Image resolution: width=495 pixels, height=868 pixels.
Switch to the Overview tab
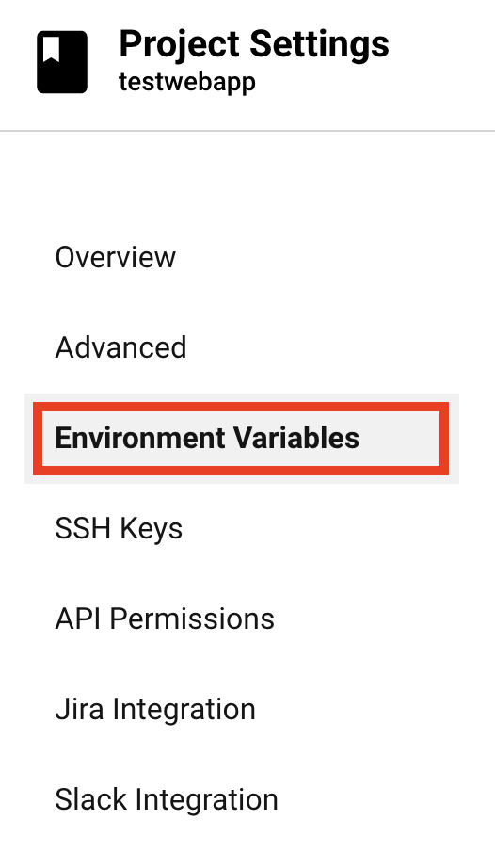(x=115, y=257)
